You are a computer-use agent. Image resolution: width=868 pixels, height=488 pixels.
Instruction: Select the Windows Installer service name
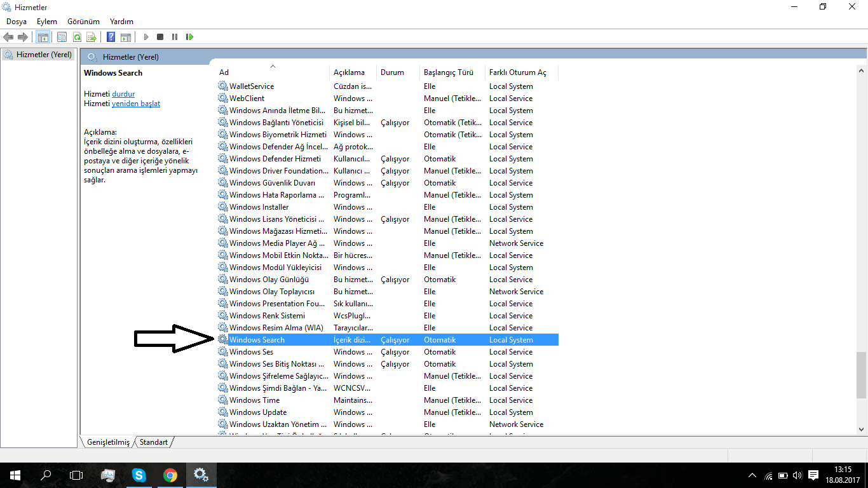259,207
